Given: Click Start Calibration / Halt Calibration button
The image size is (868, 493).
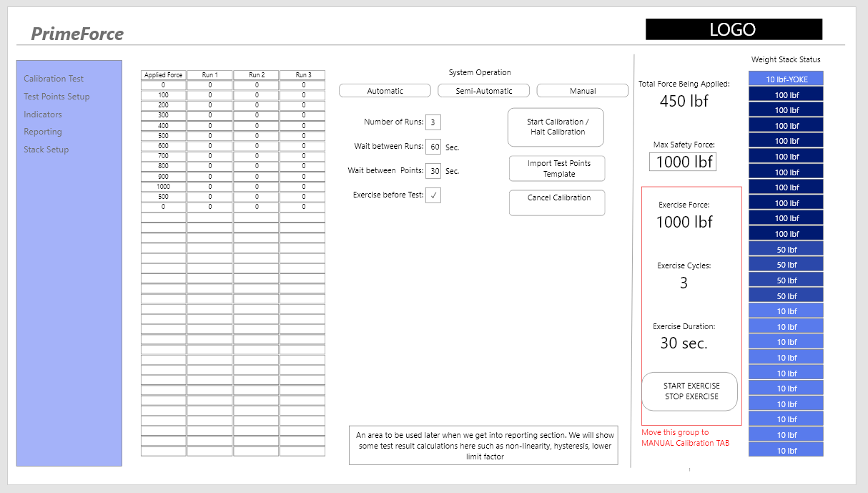Looking at the screenshot, I should pos(556,127).
